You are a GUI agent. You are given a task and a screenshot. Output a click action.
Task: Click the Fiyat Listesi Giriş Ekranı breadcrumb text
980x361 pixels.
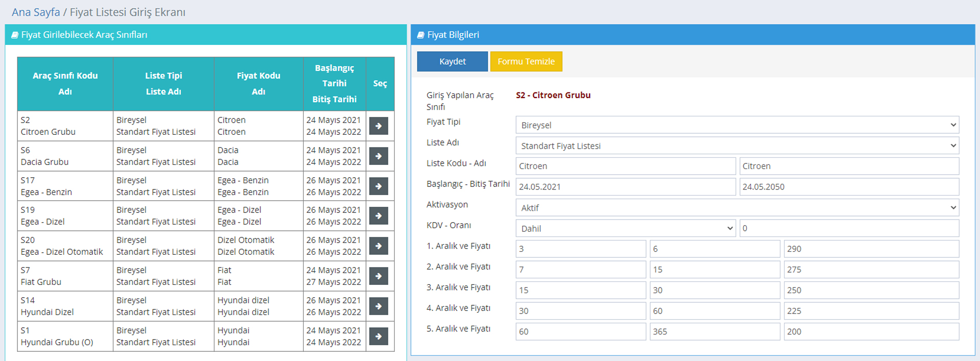click(x=128, y=12)
